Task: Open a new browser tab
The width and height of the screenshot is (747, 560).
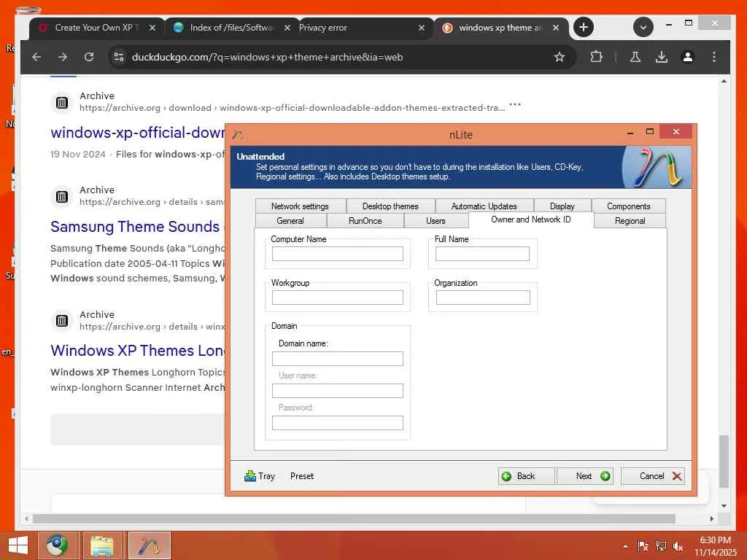Action: pyautogui.click(x=584, y=27)
